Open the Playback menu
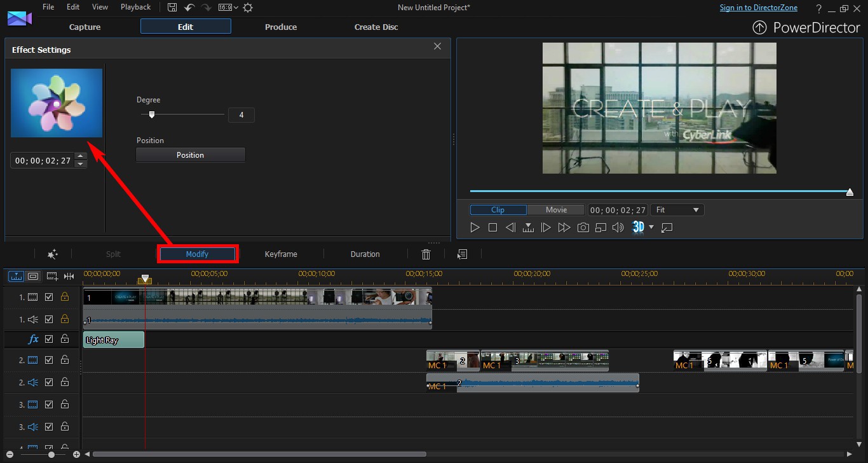Image resolution: width=868 pixels, height=463 pixels. [x=135, y=7]
